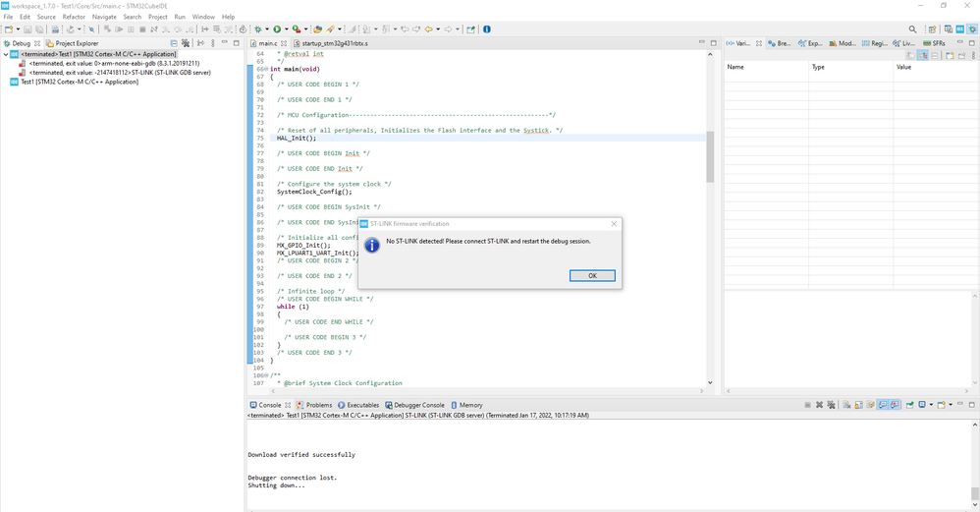Viewport: 980px width, 512px height.
Task: Click the Back navigation arrow
Action: [x=429, y=29]
